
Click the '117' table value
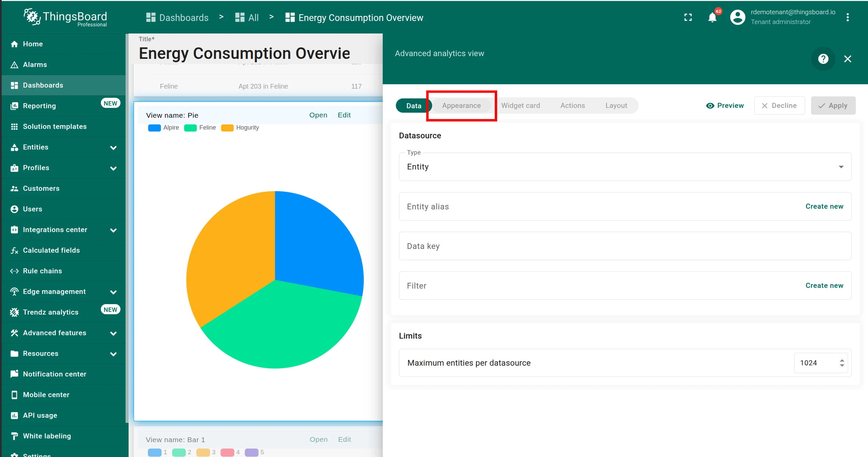(356, 86)
